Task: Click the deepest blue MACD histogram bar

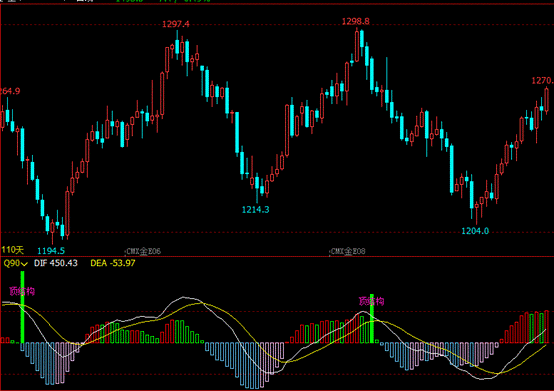Action: (252, 366)
